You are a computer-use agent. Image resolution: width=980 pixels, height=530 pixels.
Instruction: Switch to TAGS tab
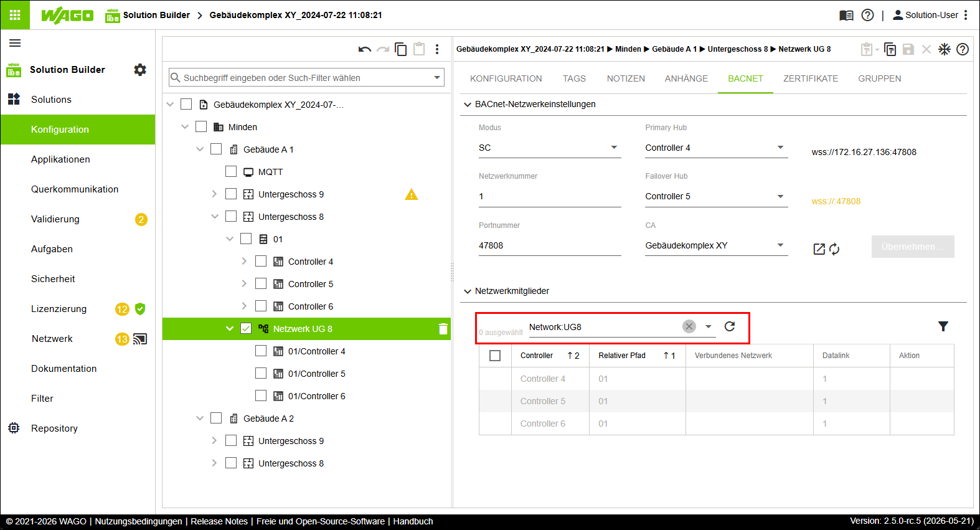[574, 78]
